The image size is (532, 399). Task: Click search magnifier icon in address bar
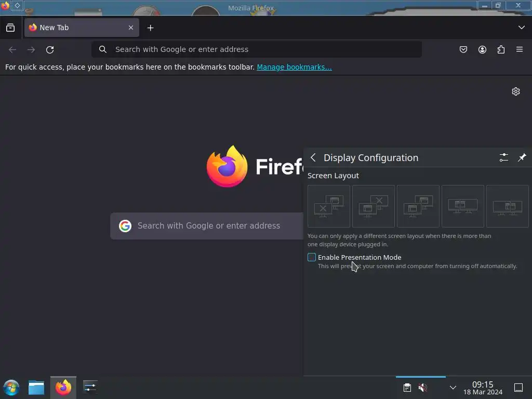tap(103, 49)
